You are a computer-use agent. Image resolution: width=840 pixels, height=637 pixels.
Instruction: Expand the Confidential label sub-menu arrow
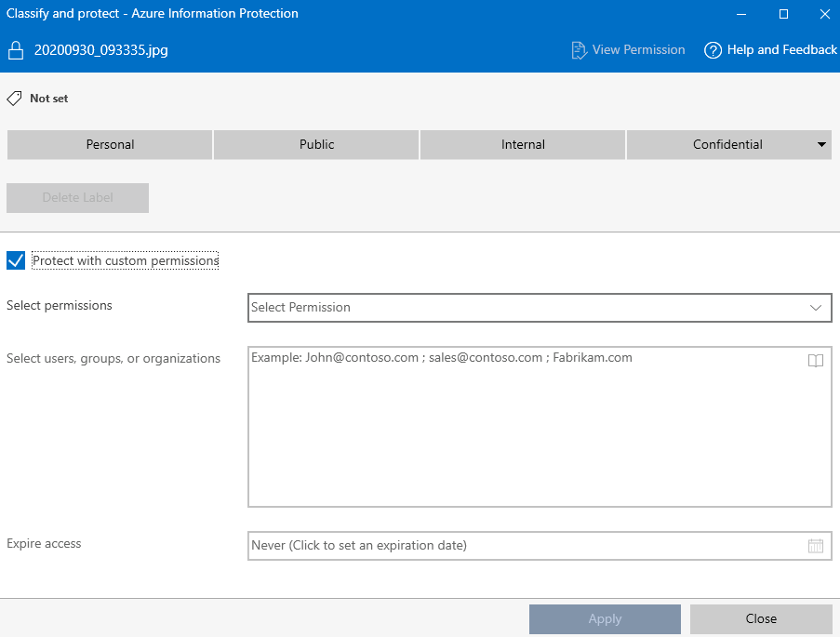pos(821,145)
